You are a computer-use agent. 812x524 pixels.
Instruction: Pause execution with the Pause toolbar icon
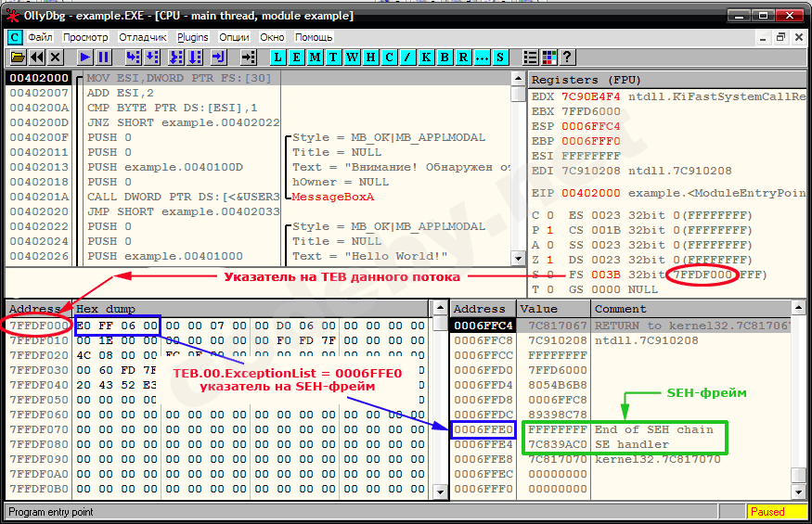click(x=104, y=58)
